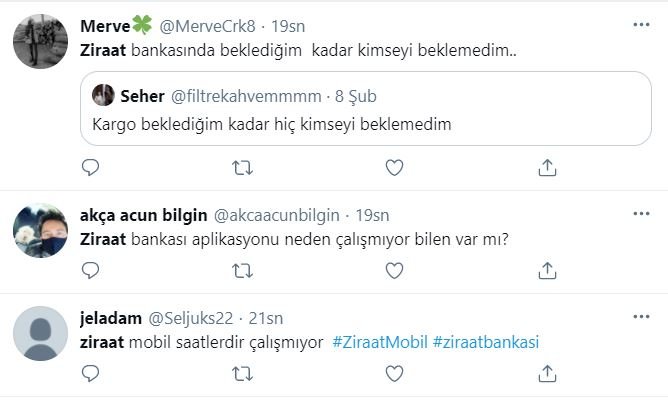
Task: Like akça acun bilgin's tweet
Action: pos(394,271)
